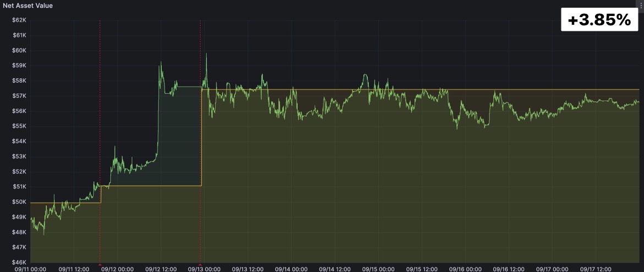Select annotation marker just before 09/12 00:00
This screenshot has height=272, width=644.
100,264
